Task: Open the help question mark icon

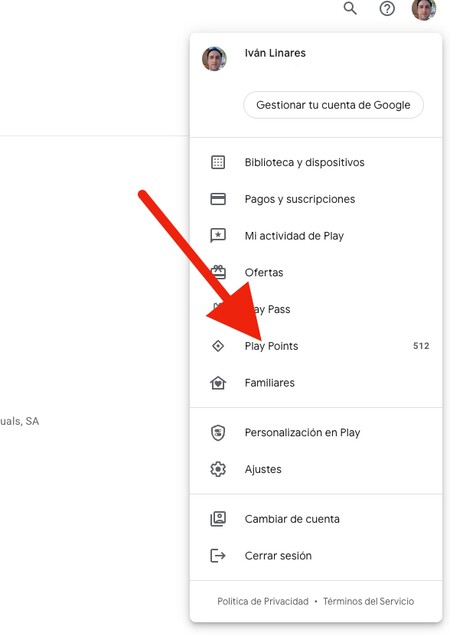Action: [387, 8]
